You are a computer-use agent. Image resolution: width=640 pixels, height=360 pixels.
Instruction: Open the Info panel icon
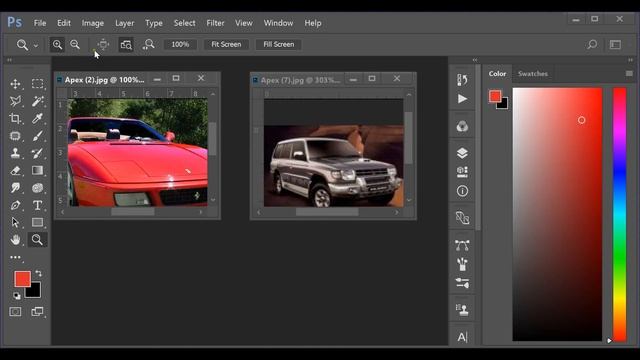pos(462,191)
